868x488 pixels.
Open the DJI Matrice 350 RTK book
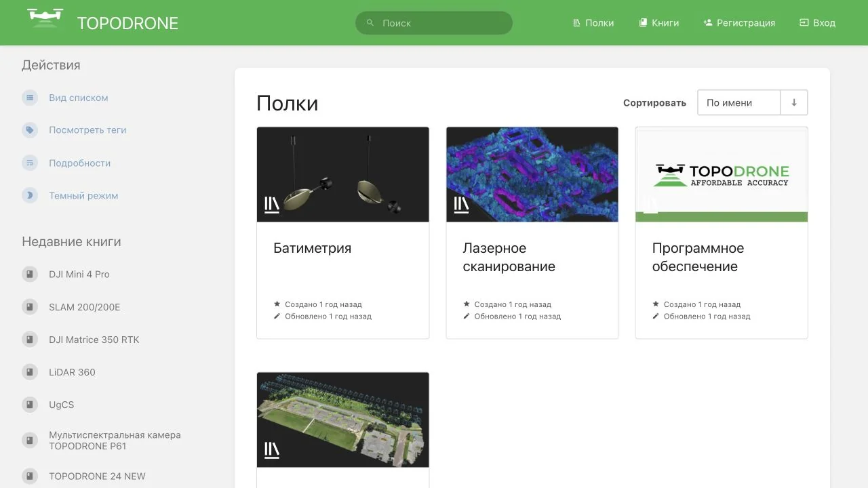[x=94, y=340]
